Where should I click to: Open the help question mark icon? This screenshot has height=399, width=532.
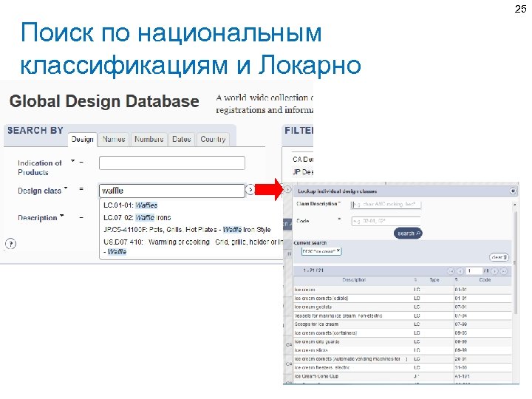(x=11, y=244)
